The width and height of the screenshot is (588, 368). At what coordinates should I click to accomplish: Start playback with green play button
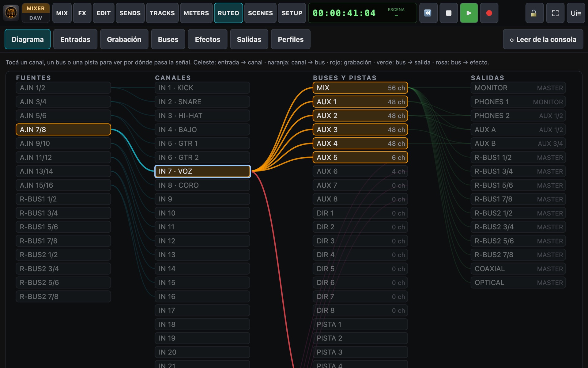point(469,13)
